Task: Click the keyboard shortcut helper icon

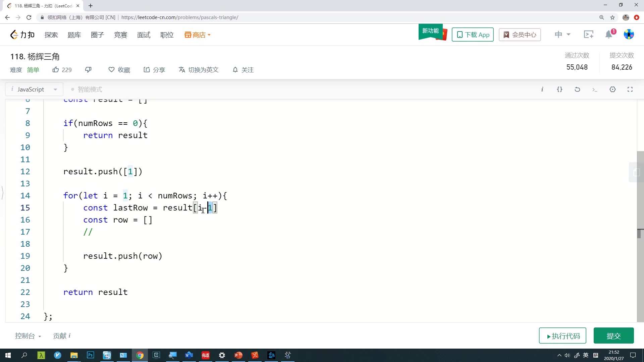Action: tap(542, 89)
